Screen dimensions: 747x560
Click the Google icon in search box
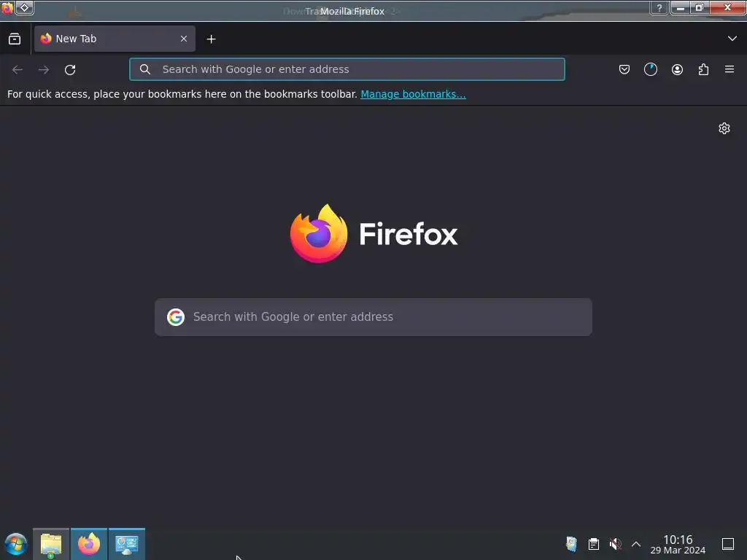176,317
